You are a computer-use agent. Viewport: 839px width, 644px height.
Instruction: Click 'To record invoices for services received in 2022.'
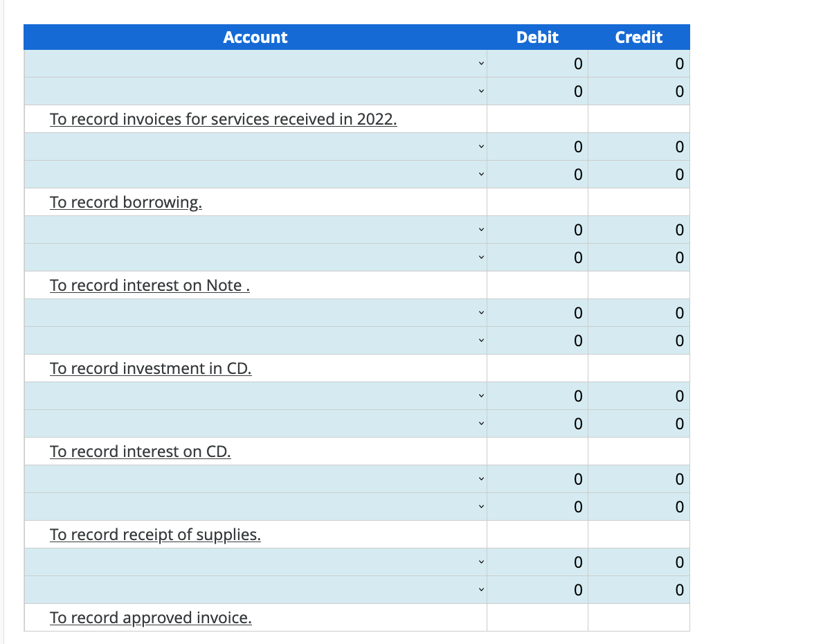pyautogui.click(x=224, y=119)
